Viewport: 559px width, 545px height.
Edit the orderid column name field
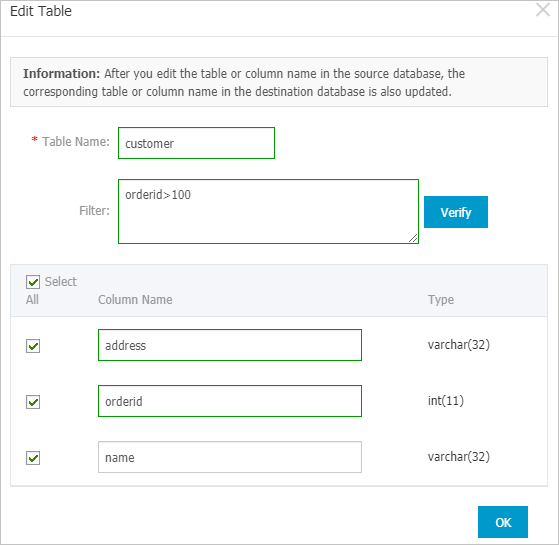(230, 401)
